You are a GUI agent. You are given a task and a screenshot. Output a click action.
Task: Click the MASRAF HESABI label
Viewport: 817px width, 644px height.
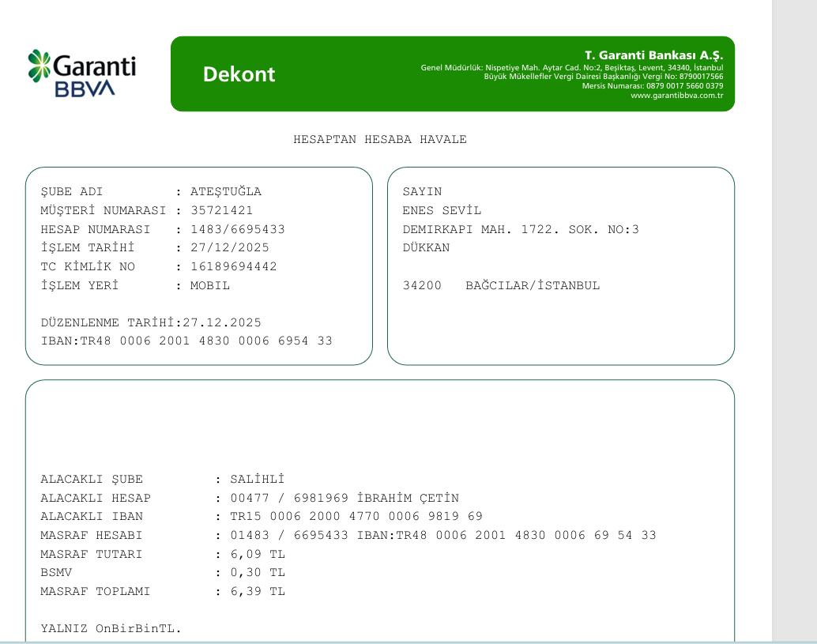(x=92, y=535)
